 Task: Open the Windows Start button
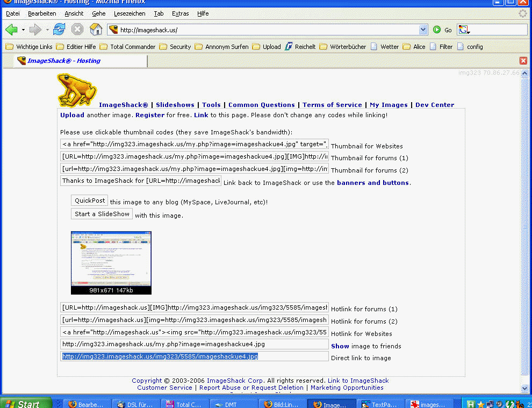click(26, 403)
